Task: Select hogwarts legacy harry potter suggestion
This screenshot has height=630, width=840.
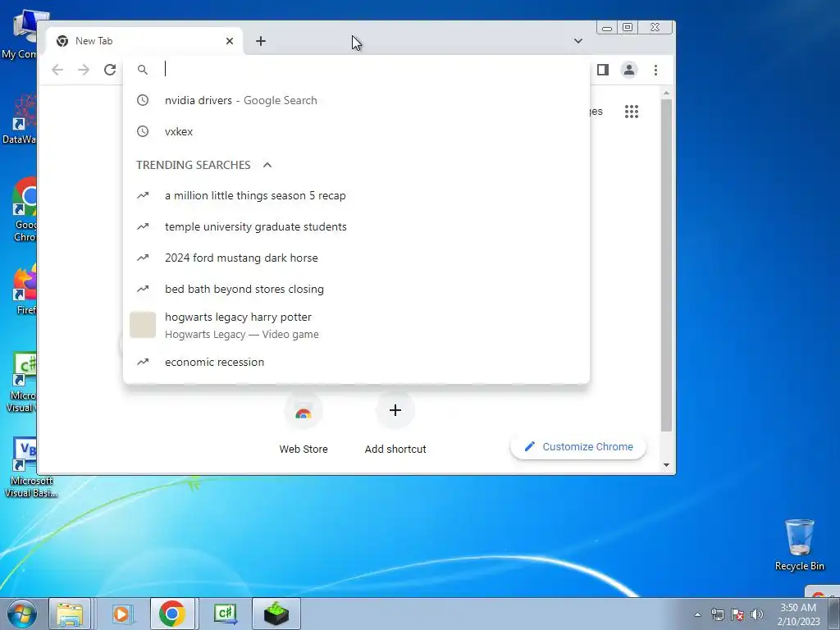Action: point(356,325)
